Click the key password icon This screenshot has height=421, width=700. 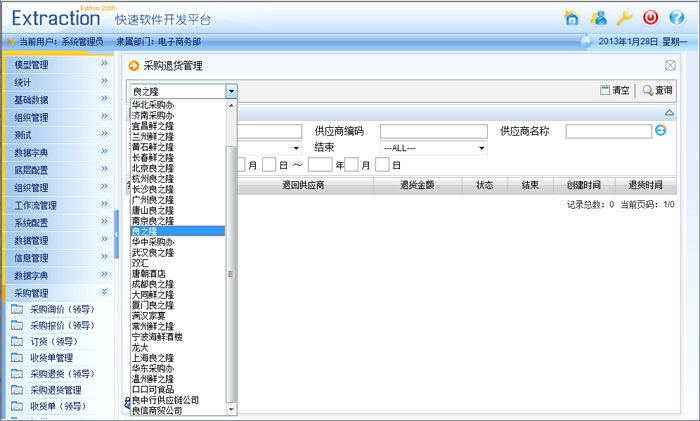tap(624, 17)
